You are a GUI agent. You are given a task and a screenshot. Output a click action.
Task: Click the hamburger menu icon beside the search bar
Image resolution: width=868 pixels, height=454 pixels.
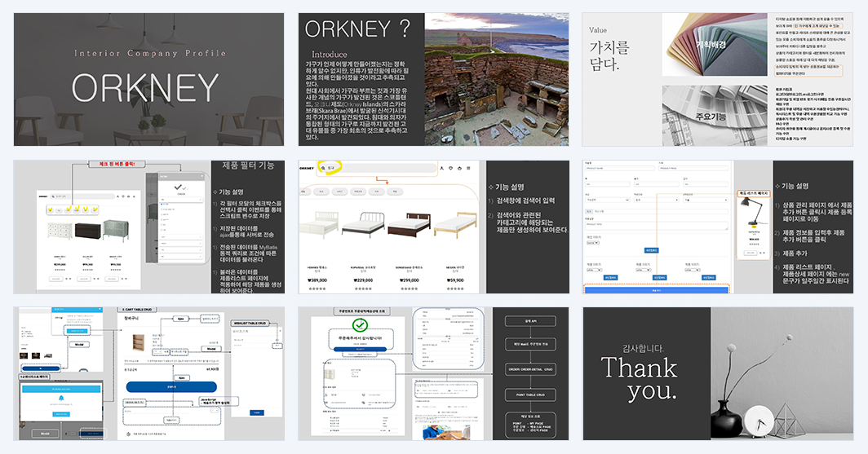click(468, 168)
